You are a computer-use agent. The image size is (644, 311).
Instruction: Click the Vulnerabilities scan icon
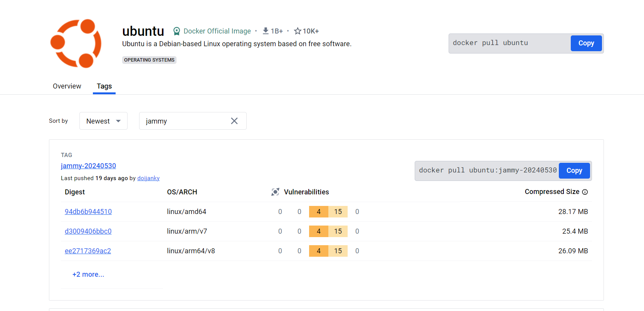pos(275,192)
